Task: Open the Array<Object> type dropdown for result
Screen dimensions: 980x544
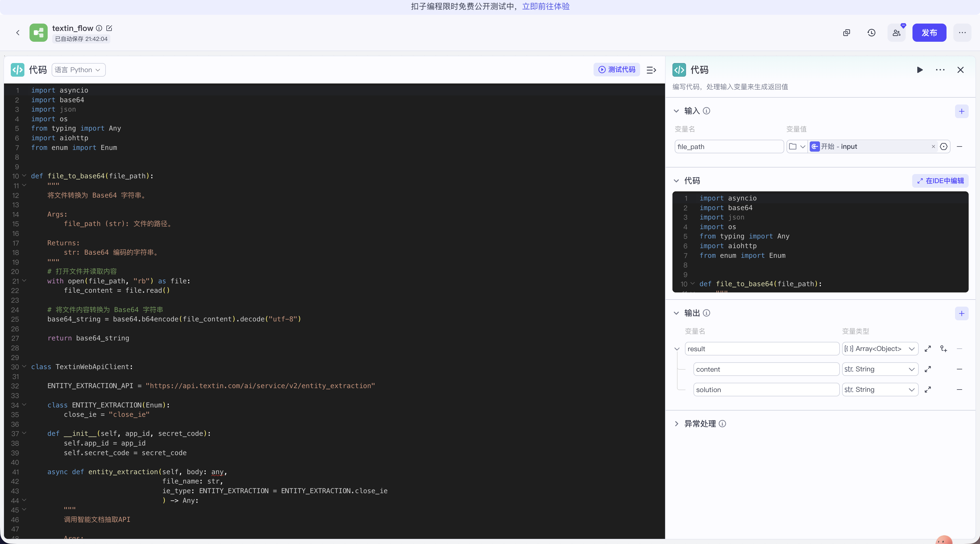Action: [x=880, y=349]
